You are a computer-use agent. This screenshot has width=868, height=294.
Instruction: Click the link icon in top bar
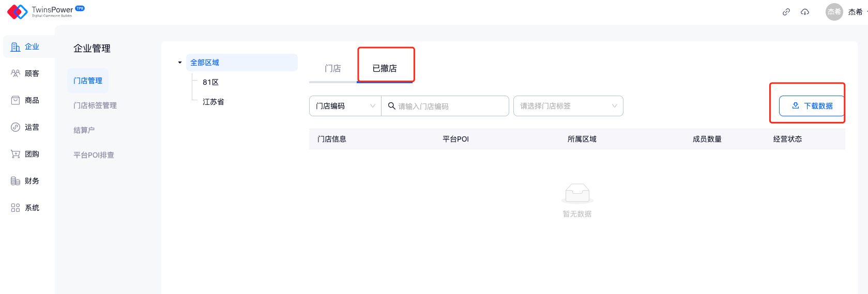[x=786, y=12]
